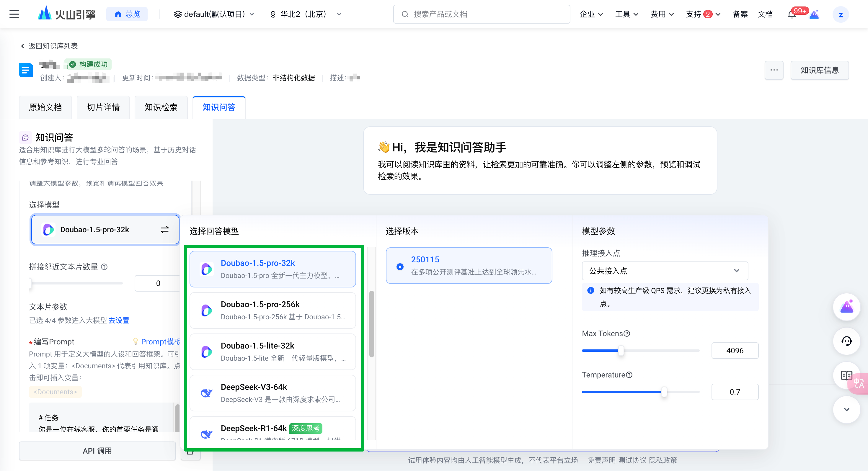Choose the Doubao-1.5-pro-256k model
Image resolution: width=868 pixels, height=471 pixels.
[x=273, y=310]
